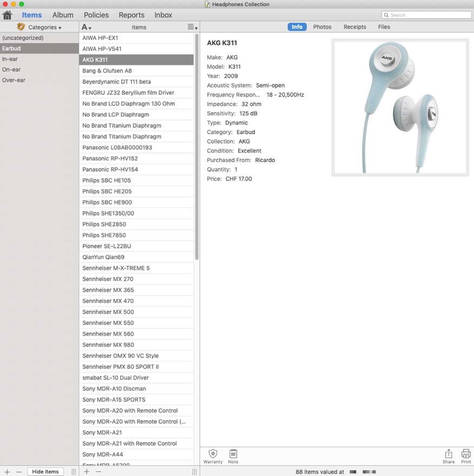Switch to the Album tab
Viewport: 474px width, 476px height.
63,15
